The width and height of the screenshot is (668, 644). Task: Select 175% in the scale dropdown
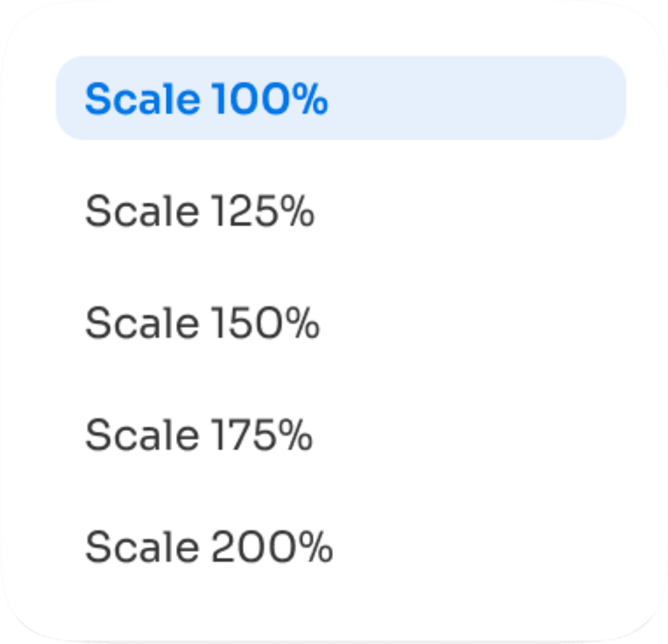[x=199, y=435]
